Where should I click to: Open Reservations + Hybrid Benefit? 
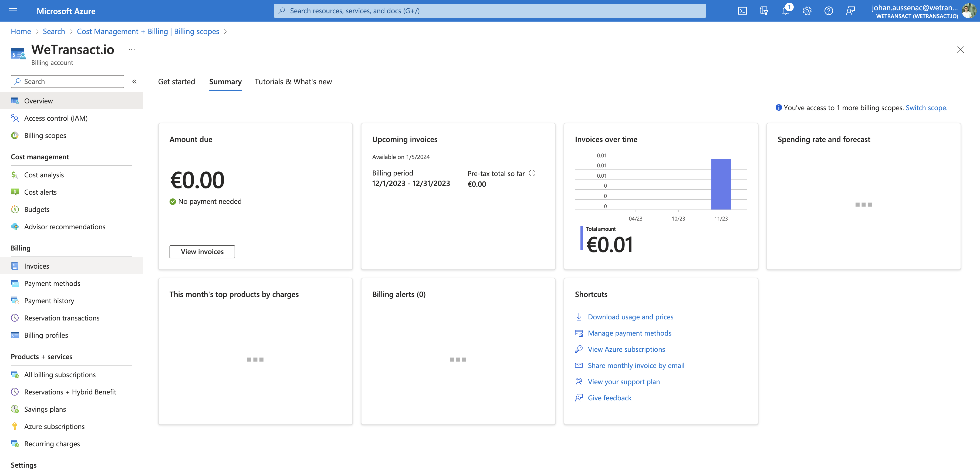pyautogui.click(x=72, y=392)
